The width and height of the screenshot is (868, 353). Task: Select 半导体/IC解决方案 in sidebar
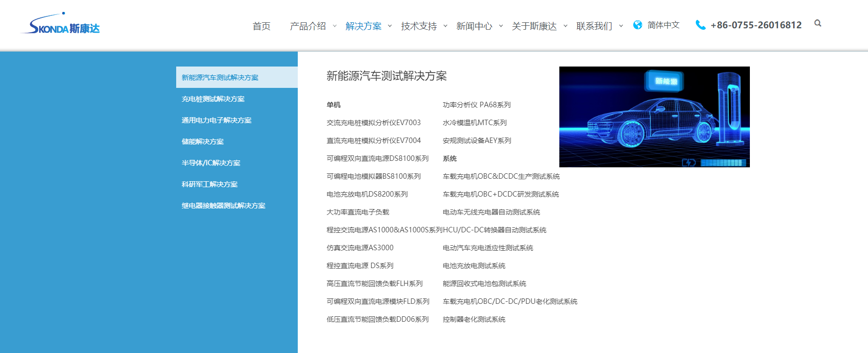(x=211, y=163)
